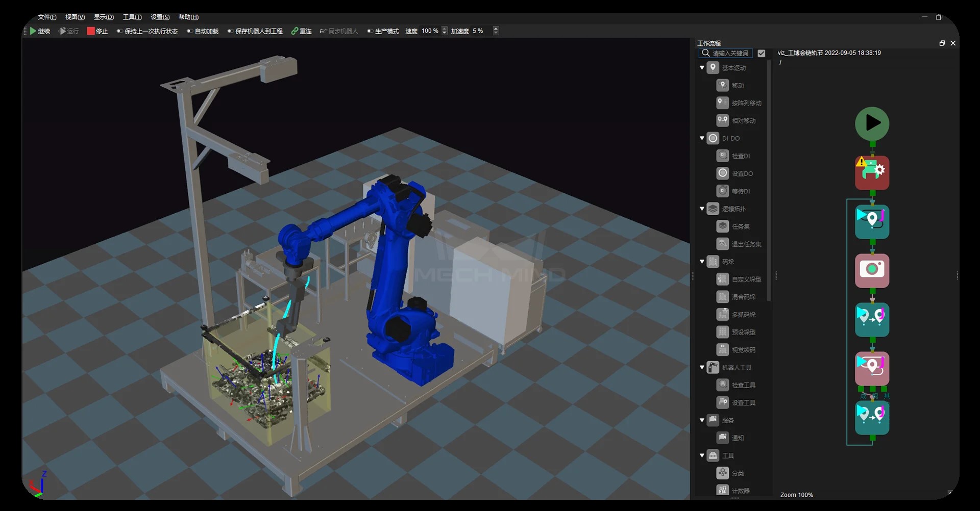Open the 文件(F) menu
The height and width of the screenshot is (511, 980).
pyautogui.click(x=47, y=17)
